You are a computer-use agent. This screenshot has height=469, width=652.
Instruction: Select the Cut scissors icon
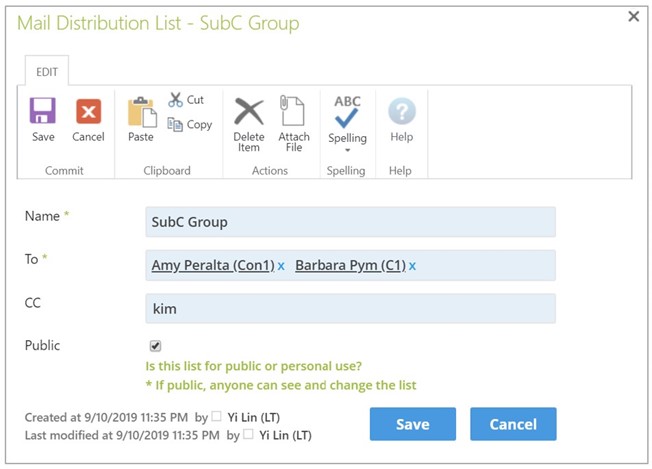point(175,100)
